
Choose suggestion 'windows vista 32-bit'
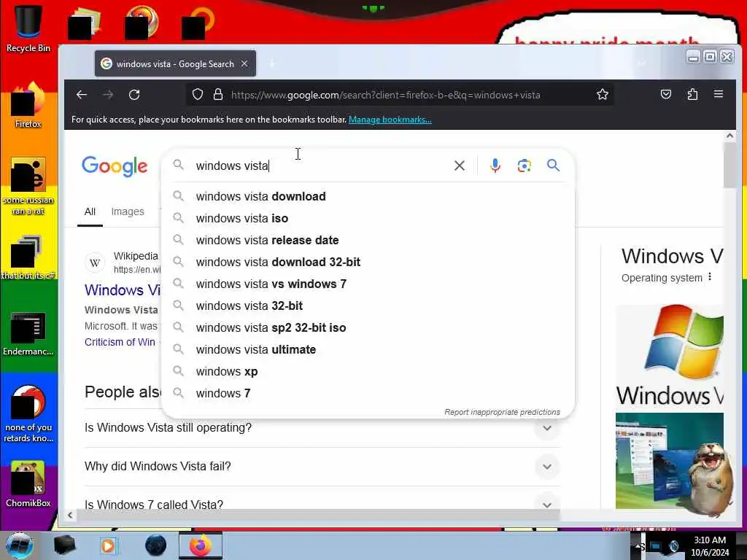tap(368, 306)
